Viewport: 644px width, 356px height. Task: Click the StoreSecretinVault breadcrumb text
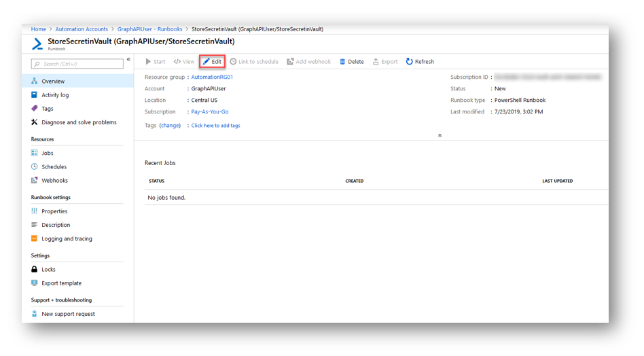[257, 29]
